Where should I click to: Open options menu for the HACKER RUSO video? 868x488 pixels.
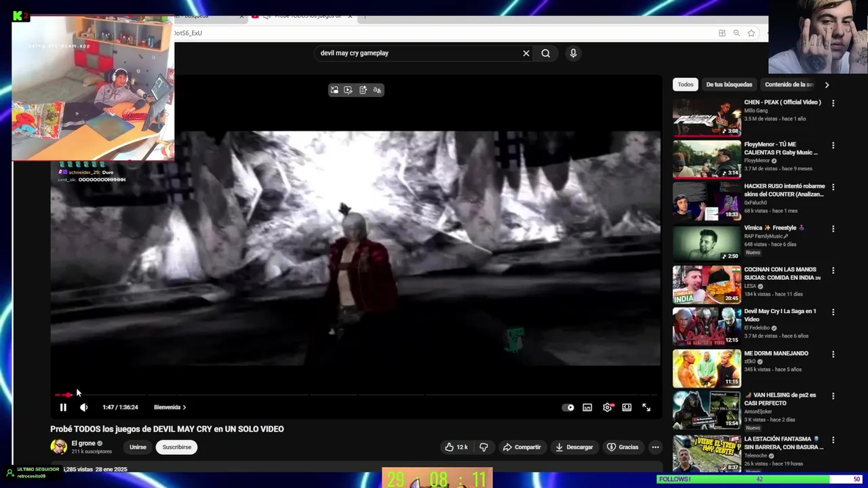point(833,187)
